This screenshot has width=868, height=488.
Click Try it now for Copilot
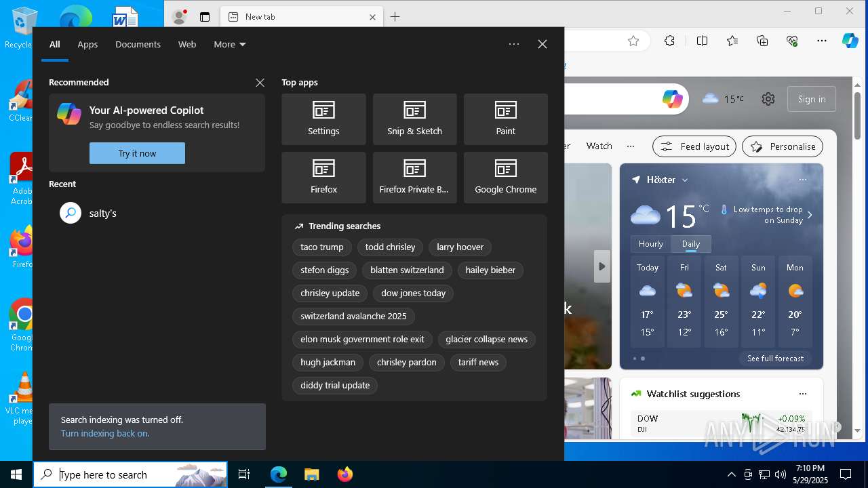[x=137, y=153]
